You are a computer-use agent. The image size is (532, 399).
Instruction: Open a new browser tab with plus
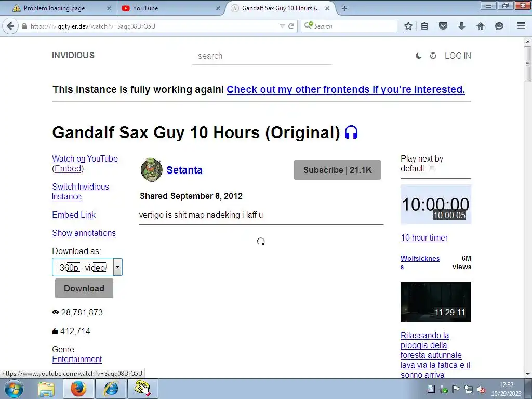tap(344, 8)
